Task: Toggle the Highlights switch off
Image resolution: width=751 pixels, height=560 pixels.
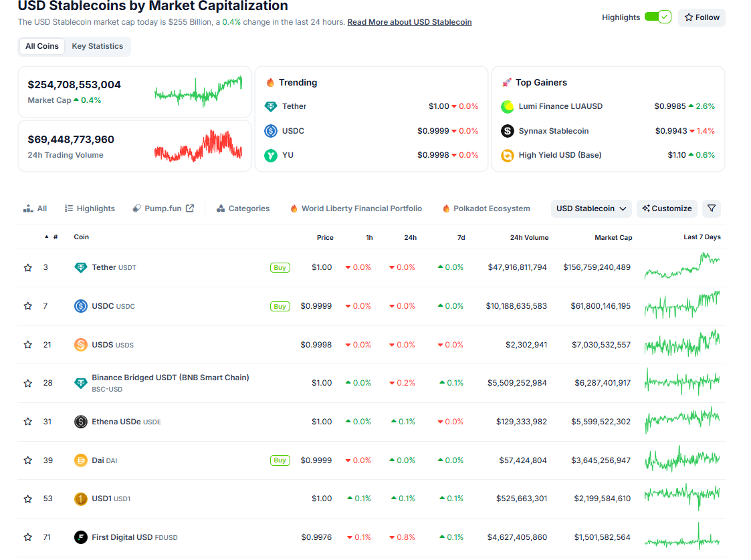Action: point(657,17)
